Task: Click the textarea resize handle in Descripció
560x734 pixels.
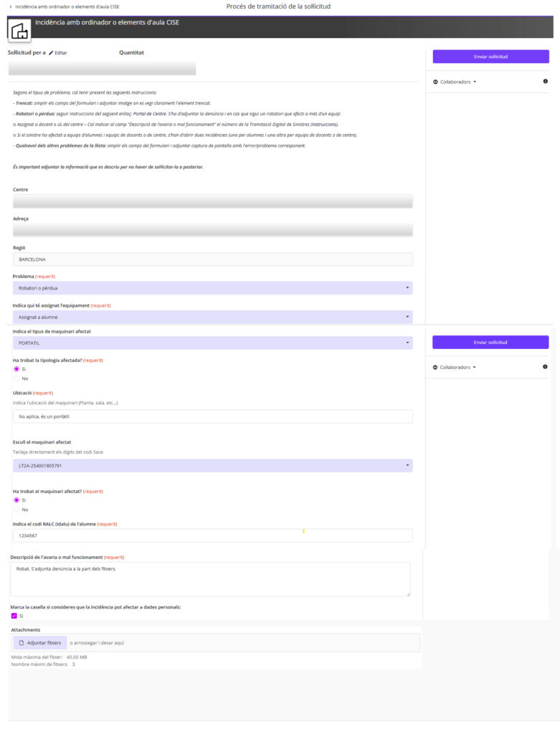Action: pos(407,593)
